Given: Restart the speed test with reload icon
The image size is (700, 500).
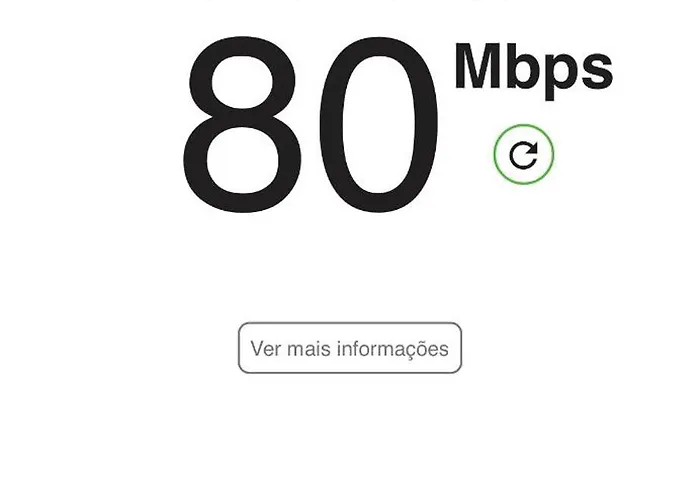Looking at the screenshot, I should 524,154.
